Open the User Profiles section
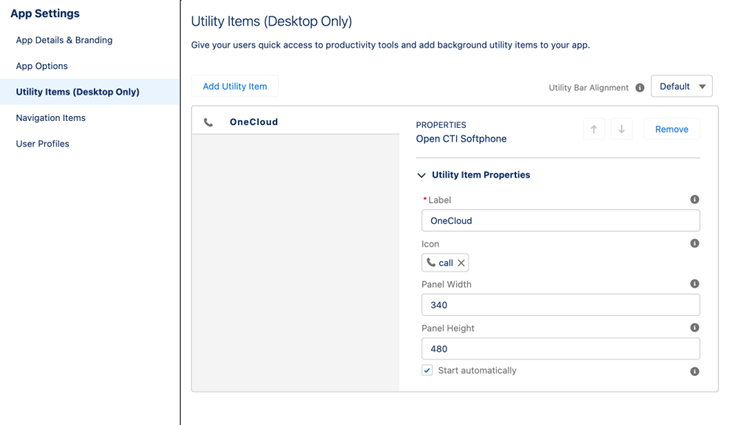The height and width of the screenshot is (425, 741). [x=43, y=144]
